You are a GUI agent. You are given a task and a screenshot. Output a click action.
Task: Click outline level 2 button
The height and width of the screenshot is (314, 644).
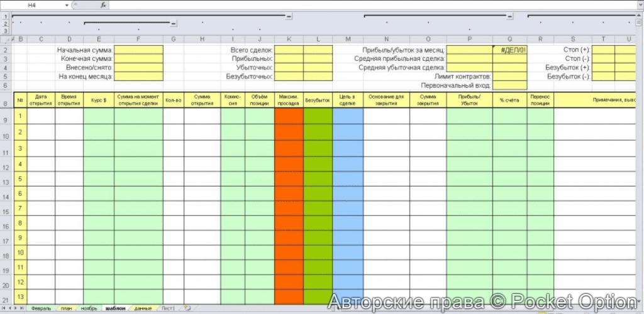[5, 23]
